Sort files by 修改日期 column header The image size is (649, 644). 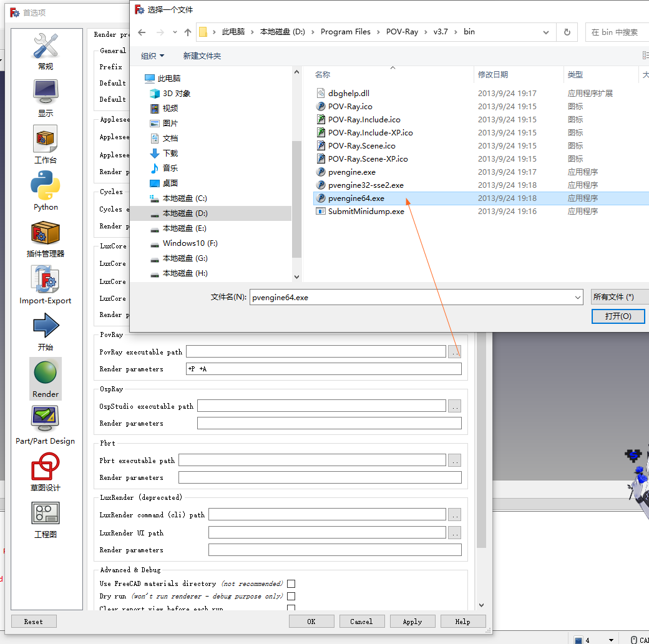pos(519,74)
